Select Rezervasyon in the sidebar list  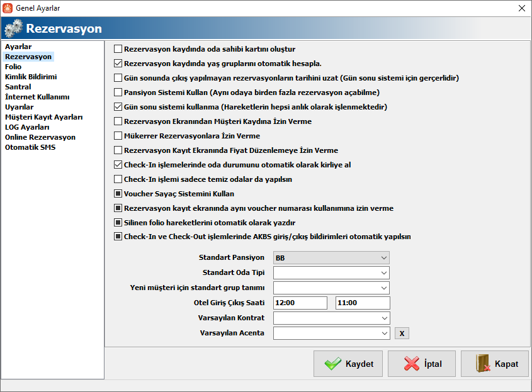(28, 57)
